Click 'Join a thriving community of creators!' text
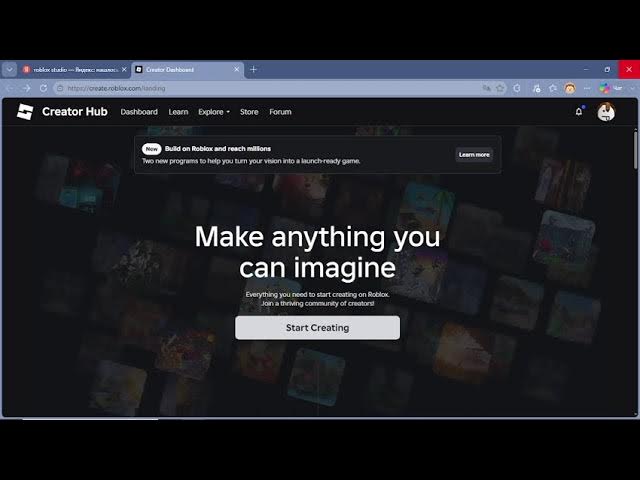Viewport: 640px width, 480px height. [x=318, y=304]
